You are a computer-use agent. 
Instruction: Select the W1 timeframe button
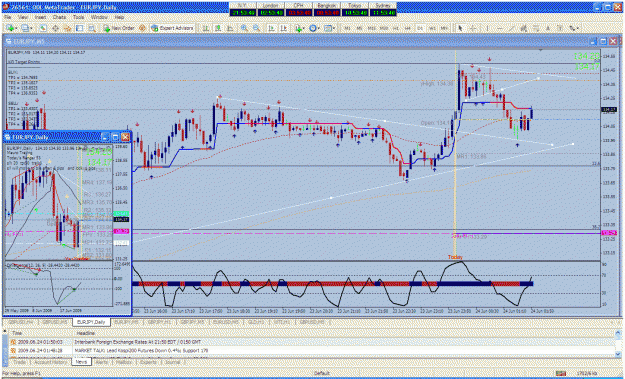tap(432, 28)
